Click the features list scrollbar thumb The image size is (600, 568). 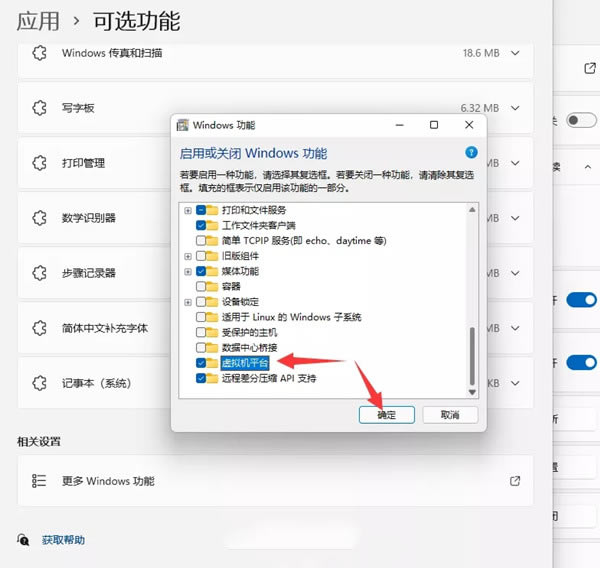point(472,356)
